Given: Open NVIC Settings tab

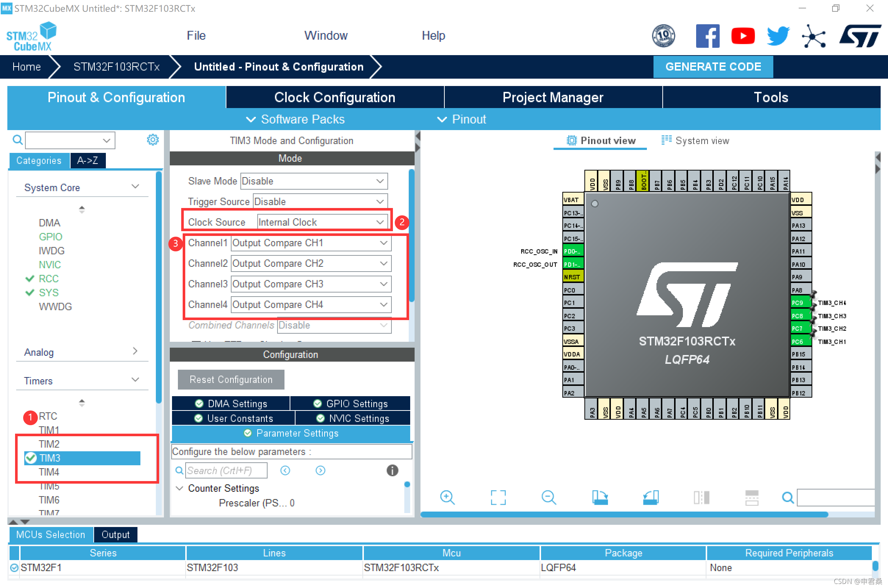Looking at the screenshot, I should pyautogui.click(x=353, y=418).
